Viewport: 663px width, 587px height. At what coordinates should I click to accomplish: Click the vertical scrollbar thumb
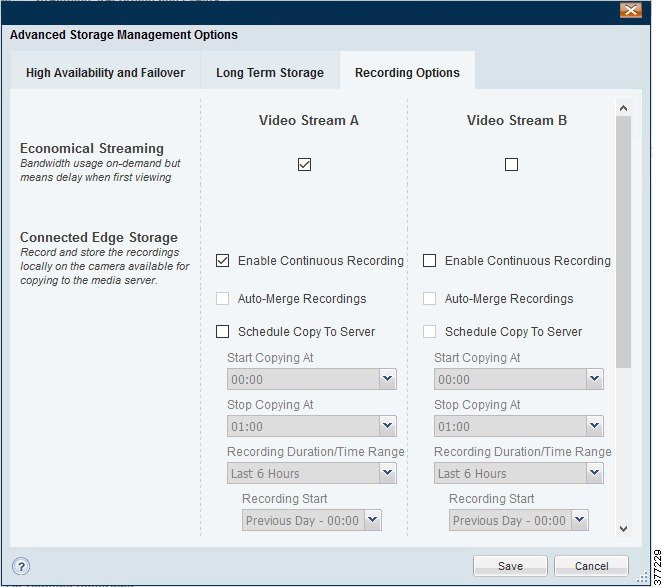click(x=623, y=240)
